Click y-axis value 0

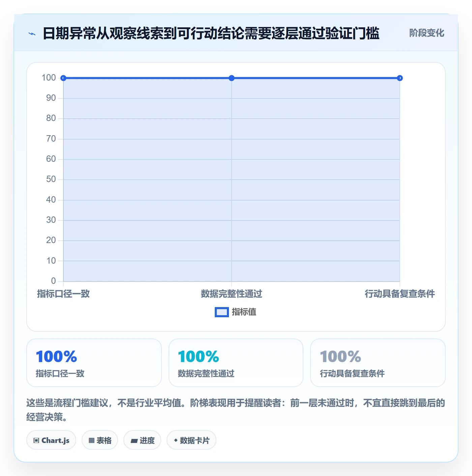click(x=54, y=281)
